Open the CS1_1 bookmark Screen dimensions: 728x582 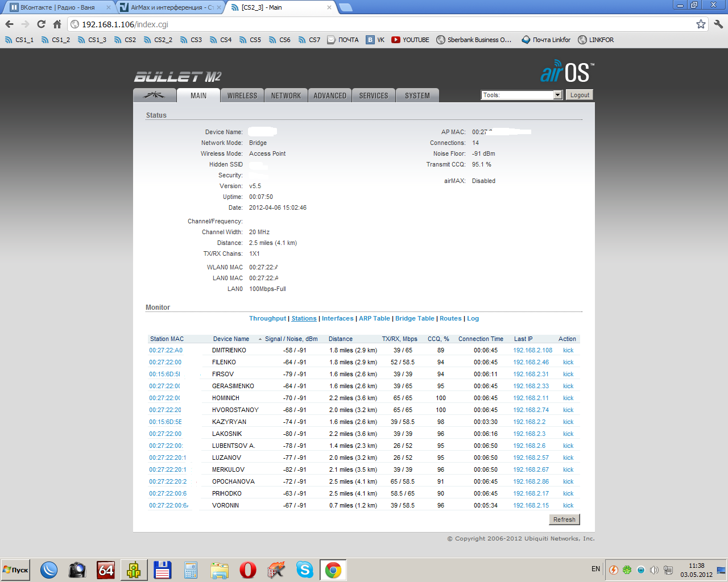point(19,40)
